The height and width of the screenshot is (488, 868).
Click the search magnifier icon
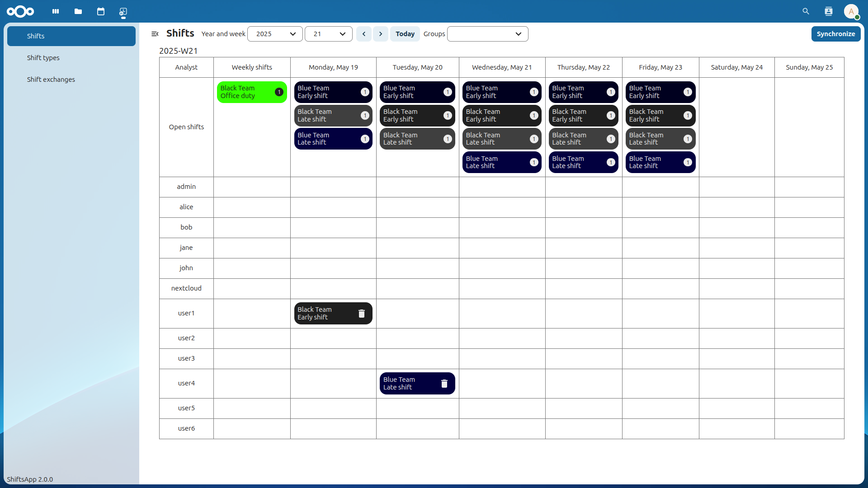806,11
